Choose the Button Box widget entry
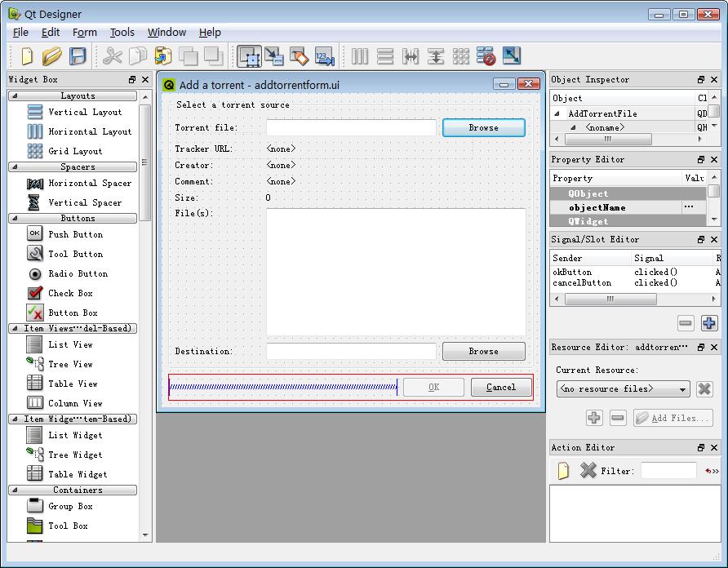Viewport: 728px width, 568px height. click(62, 313)
